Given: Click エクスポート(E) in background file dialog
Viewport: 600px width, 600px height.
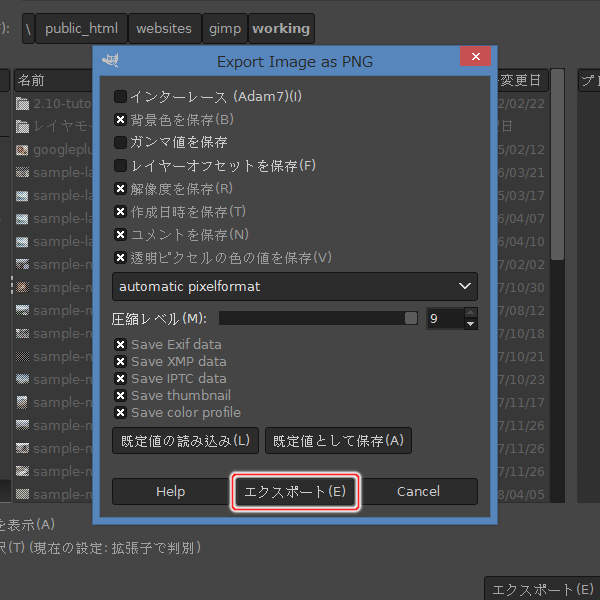Looking at the screenshot, I should click(x=543, y=589).
